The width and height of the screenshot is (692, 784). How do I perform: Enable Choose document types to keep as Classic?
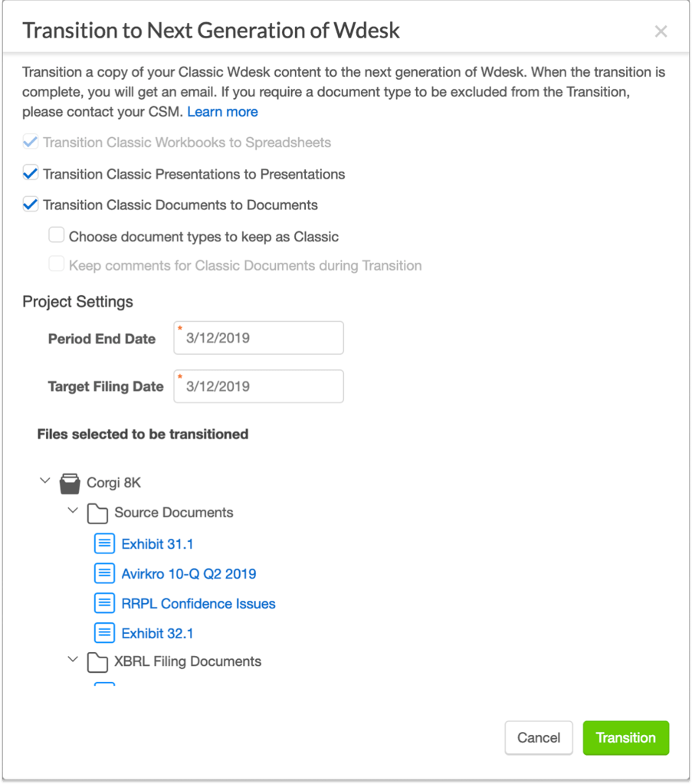pyautogui.click(x=56, y=236)
